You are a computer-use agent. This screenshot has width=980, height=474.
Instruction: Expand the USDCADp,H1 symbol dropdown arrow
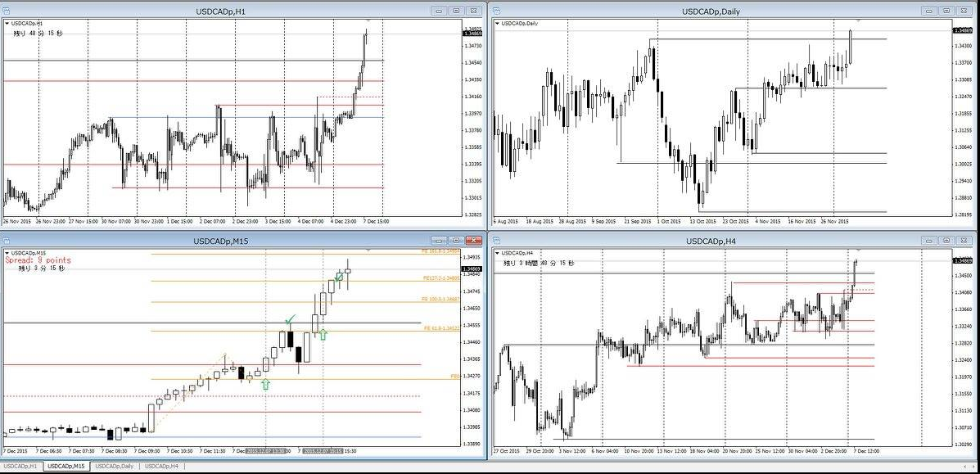[x=7, y=23]
